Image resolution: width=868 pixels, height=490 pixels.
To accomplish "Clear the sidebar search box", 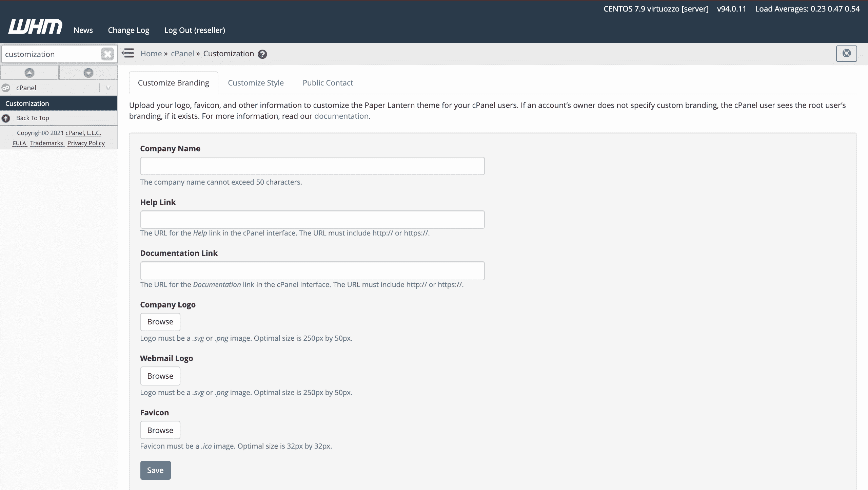I will (x=107, y=54).
